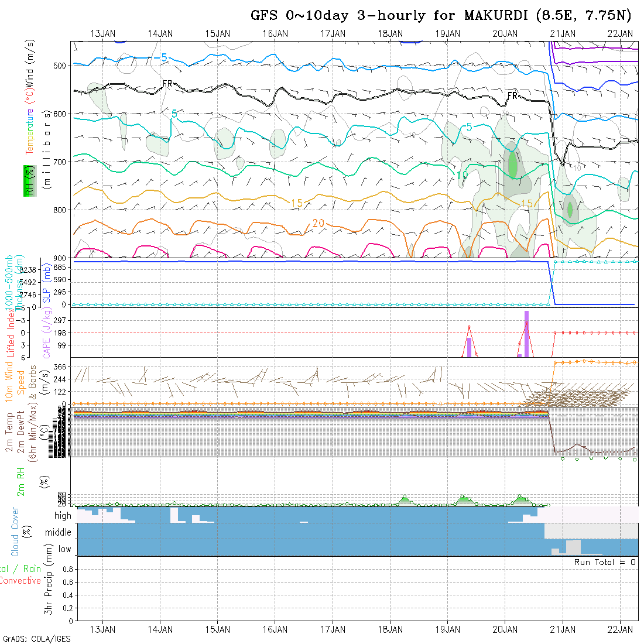Click the orange 20 temperature contour label
This screenshot has width=644, height=644.
(x=318, y=223)
